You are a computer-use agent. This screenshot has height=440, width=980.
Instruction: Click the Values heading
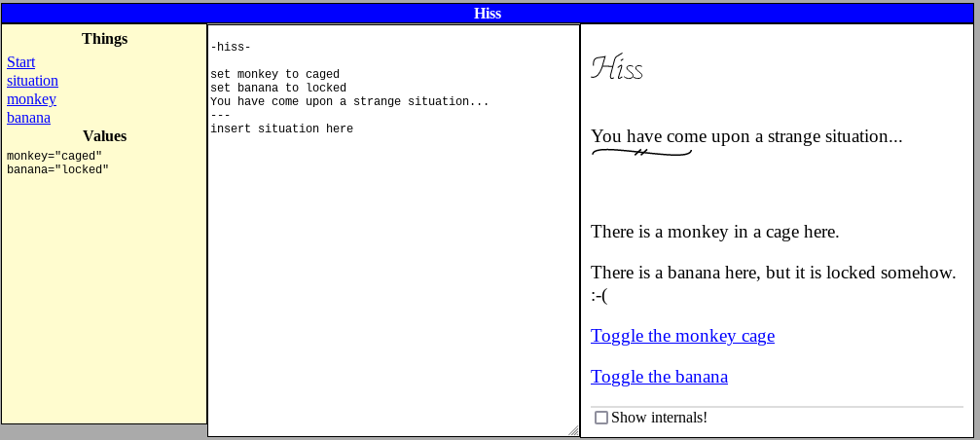(x=104, y=136)
